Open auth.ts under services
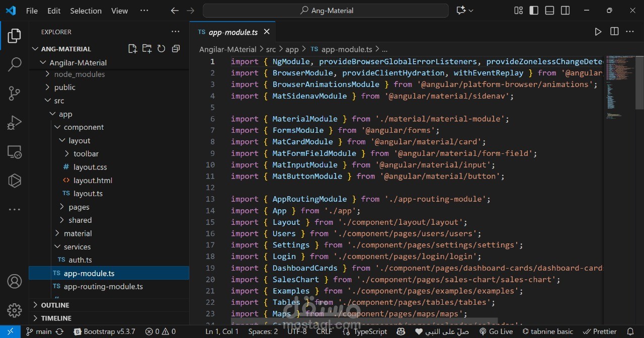 coord(80,260)
